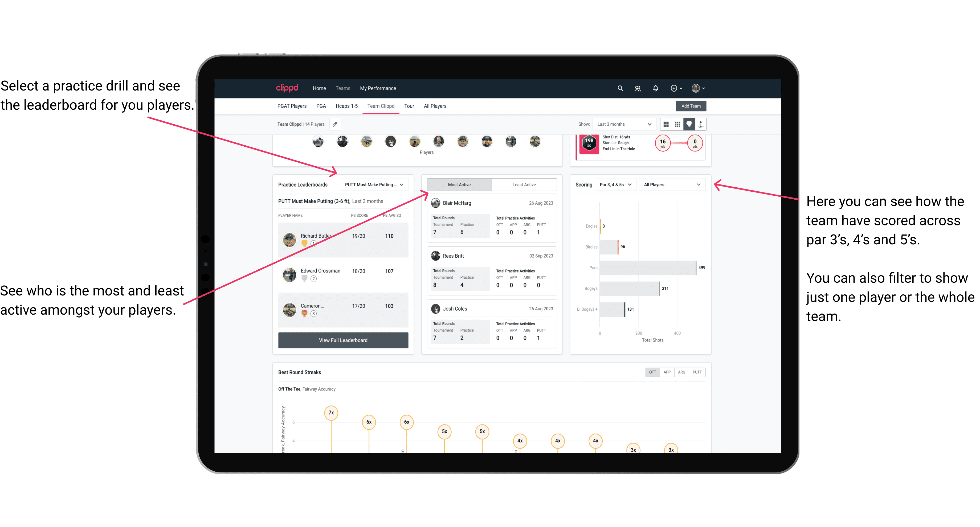The image size is (980, 527).
Task: Click the Add Team button
Action: click(691, 106)
